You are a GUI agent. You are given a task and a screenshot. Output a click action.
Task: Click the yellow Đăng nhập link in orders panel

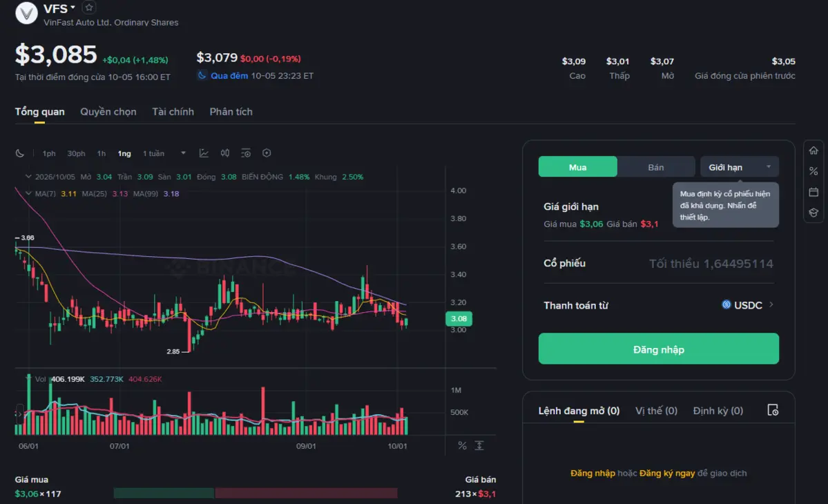pos(593,473)
